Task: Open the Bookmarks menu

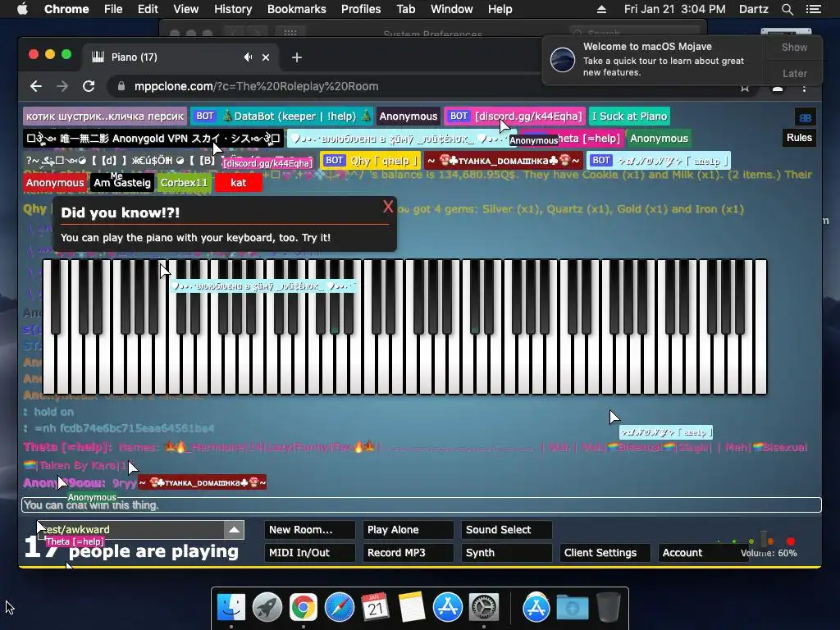Action: click(297, 9)
